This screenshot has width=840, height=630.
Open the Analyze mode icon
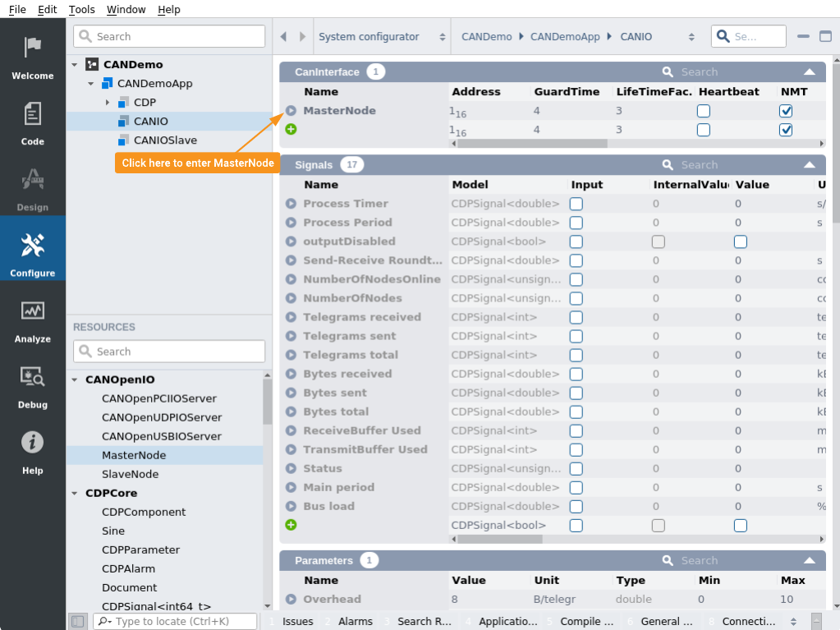33,320
